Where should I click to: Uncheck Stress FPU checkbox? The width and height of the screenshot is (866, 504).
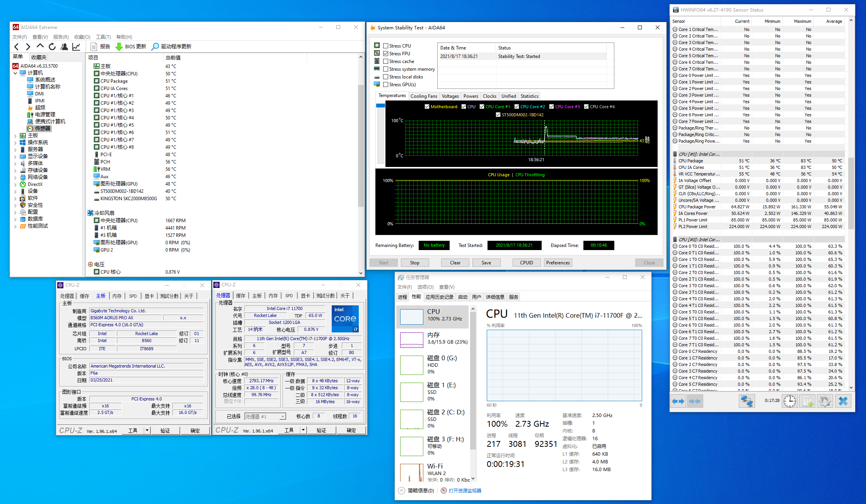[386, 53]
